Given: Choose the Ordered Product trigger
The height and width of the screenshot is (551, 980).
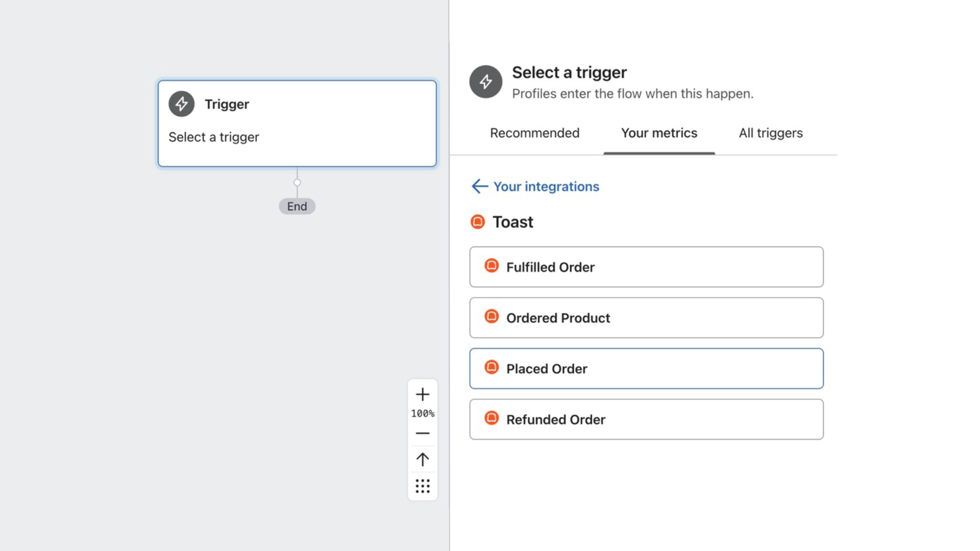Looking at the screenshot, I should point(646,318).
